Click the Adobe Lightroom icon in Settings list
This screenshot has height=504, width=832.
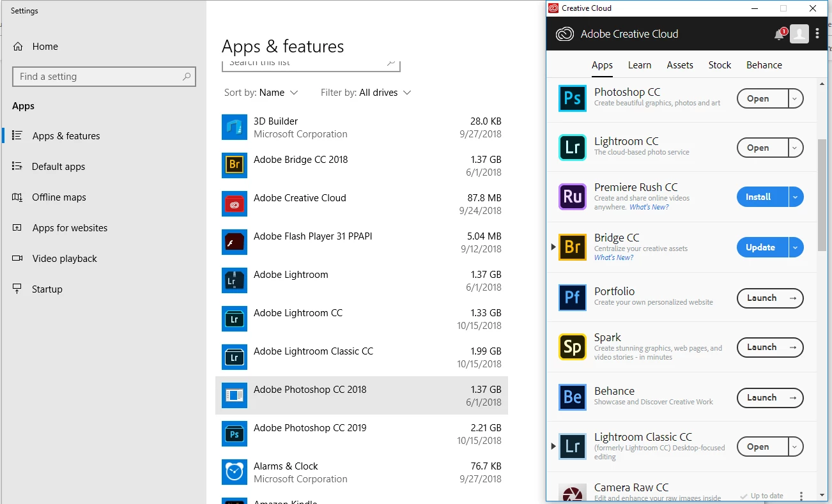tap(235, 280)
